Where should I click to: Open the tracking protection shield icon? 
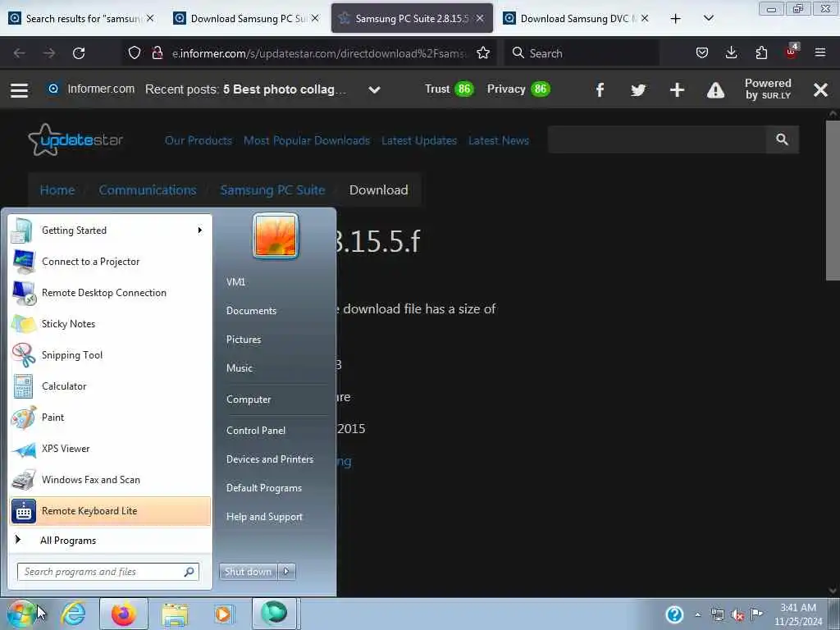point(135,53)
